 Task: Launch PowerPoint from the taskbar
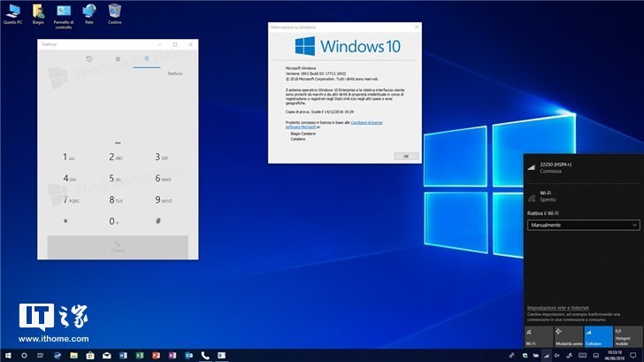pyautogui.click(x=156, y=356)
